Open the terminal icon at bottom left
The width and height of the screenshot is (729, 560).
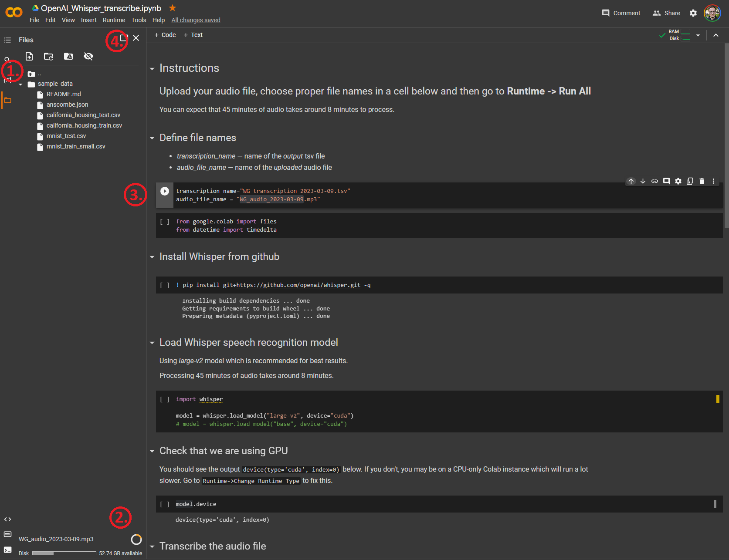[7, 550]
